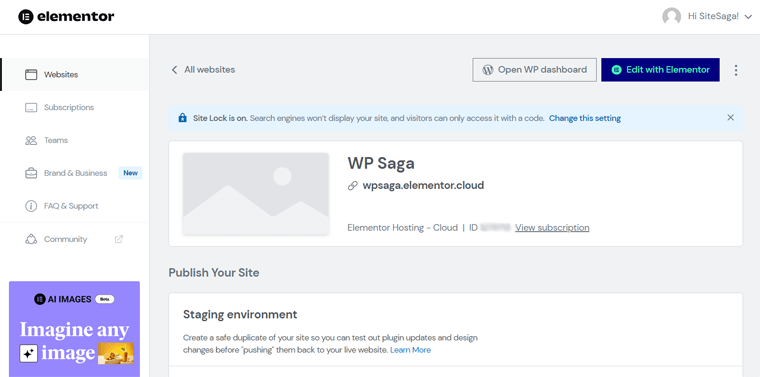The image size is (760, 377).
Task: Click the FAQ & Support info icon
Action: [31, 206]
